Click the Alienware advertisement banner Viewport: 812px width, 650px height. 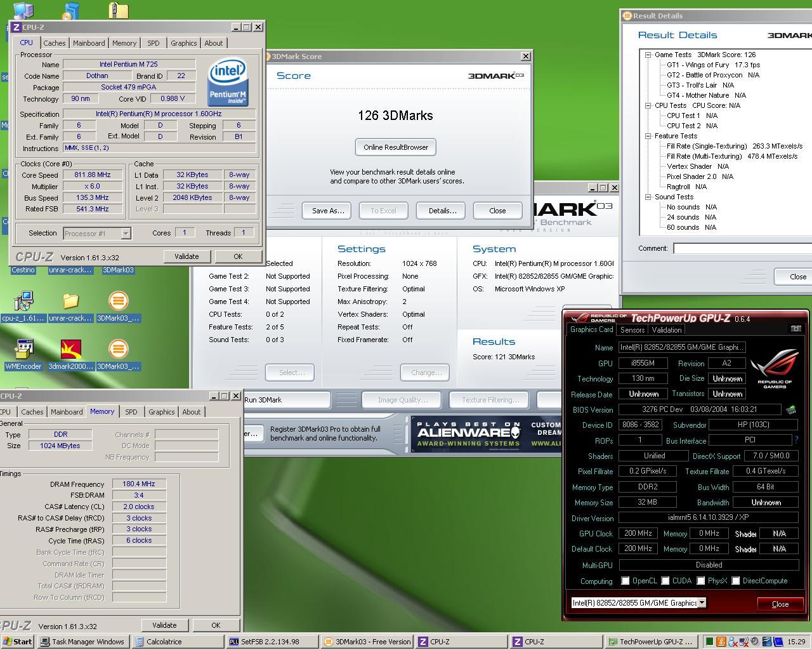[x=486, y=434]
